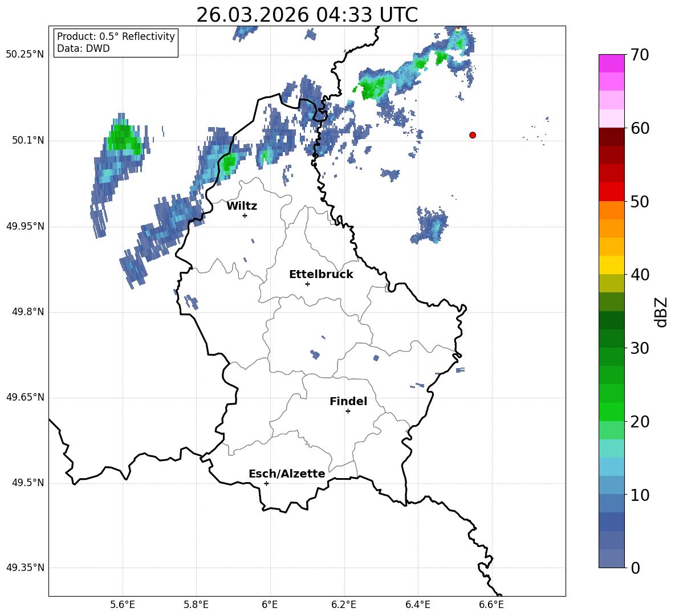The image size is (675, 616).
Task: Click the 26.03.2026 04:33 UTC title
Action: pos(307,15)
